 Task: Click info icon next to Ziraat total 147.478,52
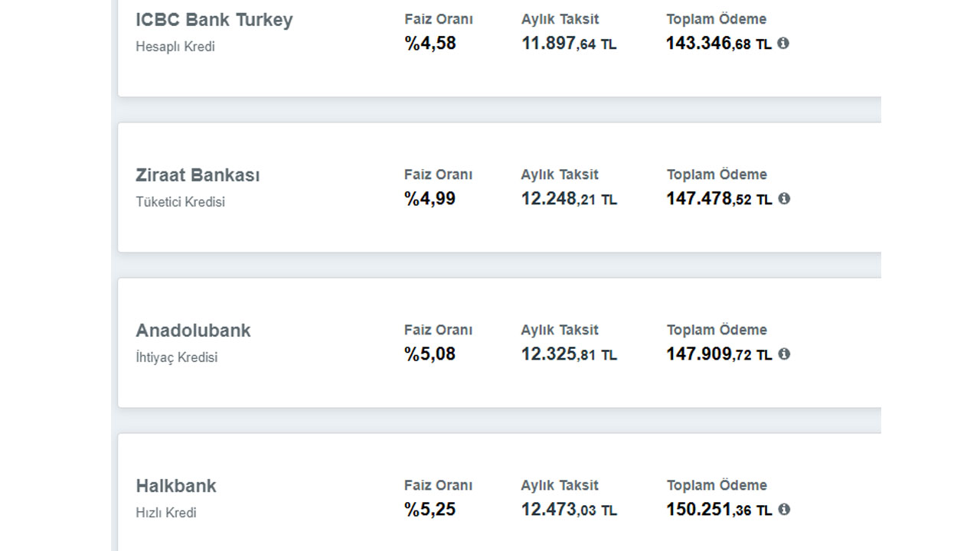[x=783, y=198]
